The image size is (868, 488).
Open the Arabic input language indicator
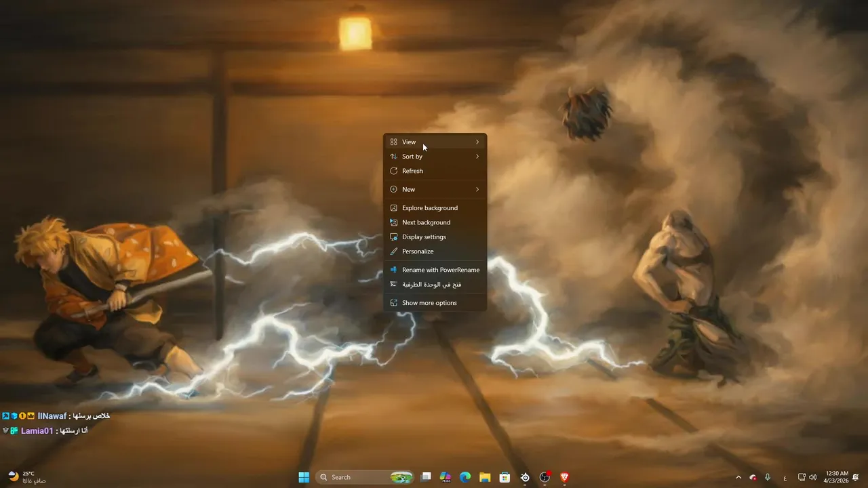click(785, 478)
